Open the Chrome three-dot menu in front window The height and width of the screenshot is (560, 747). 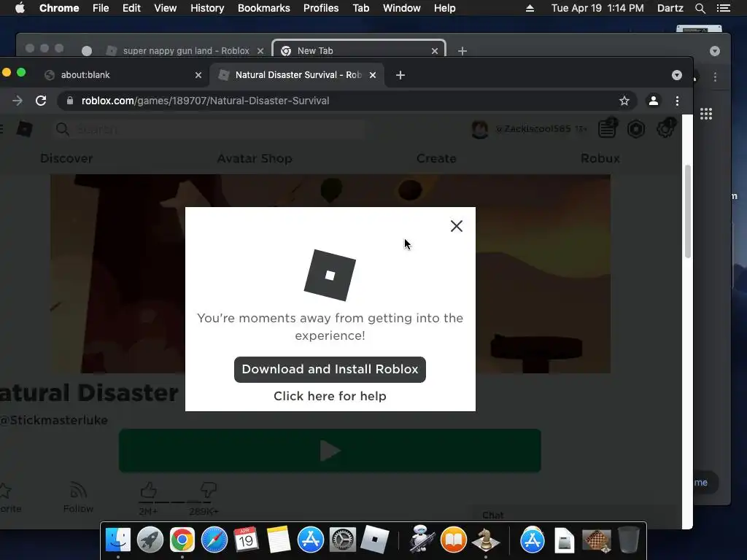[677, 101]
